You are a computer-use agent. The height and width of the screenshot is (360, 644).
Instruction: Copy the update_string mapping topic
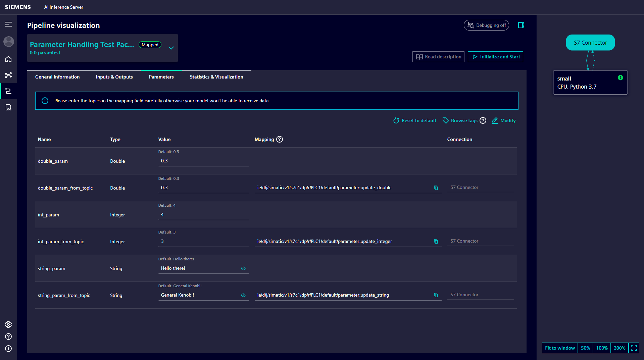[436, 295]
